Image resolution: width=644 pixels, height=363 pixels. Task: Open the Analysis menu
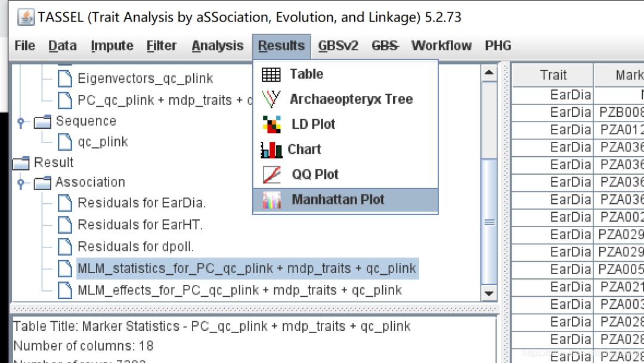point(218,45)
